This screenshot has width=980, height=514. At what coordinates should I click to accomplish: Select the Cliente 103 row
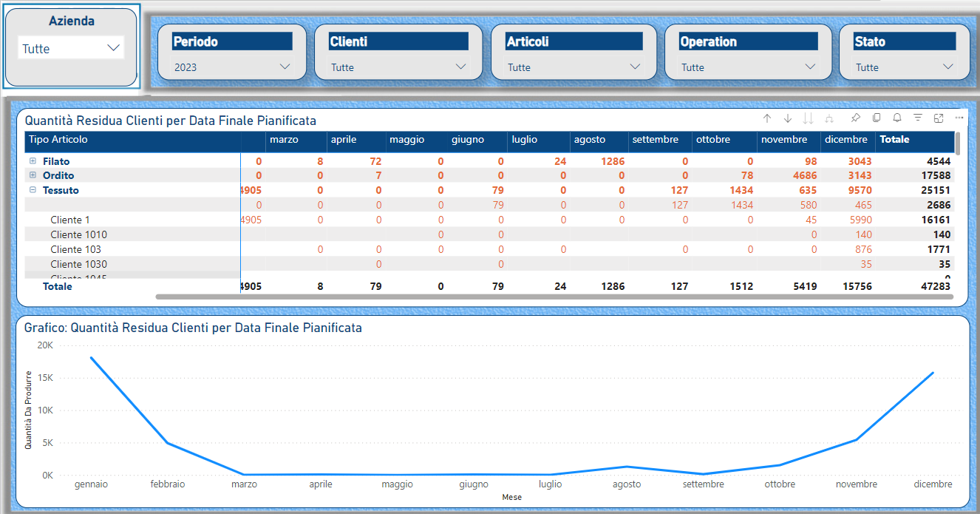[75, 249]
